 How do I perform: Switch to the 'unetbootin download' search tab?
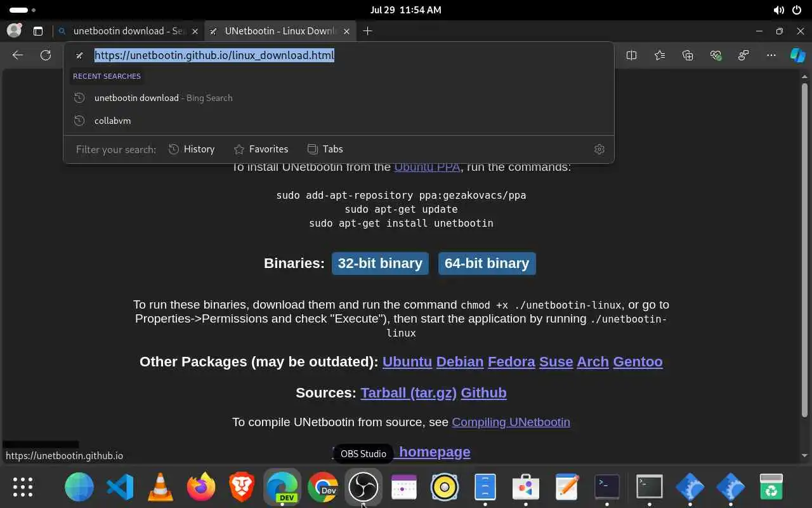(x=129, y=31)
